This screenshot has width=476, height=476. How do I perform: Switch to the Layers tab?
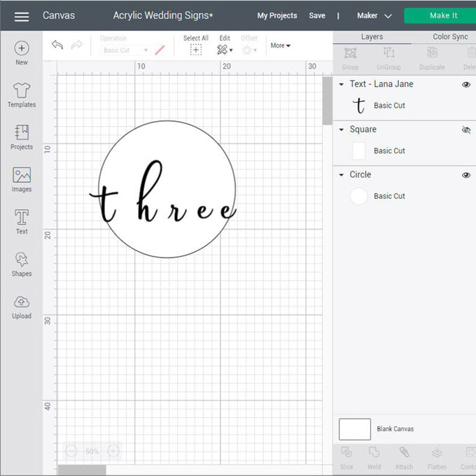(x=372, y=36)
